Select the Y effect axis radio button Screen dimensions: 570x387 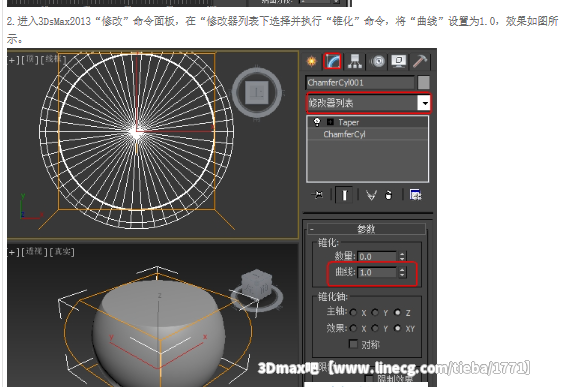(x=375, y=328)
